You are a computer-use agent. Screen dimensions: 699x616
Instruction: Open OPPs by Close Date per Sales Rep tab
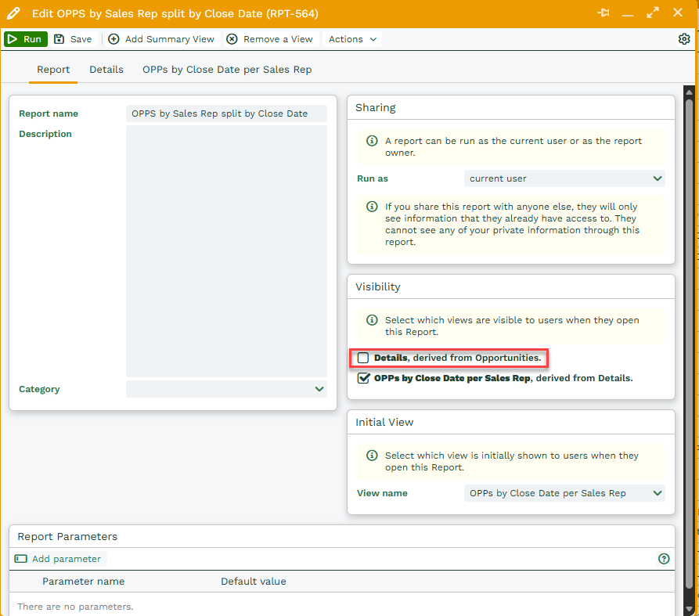pos(227,70)
